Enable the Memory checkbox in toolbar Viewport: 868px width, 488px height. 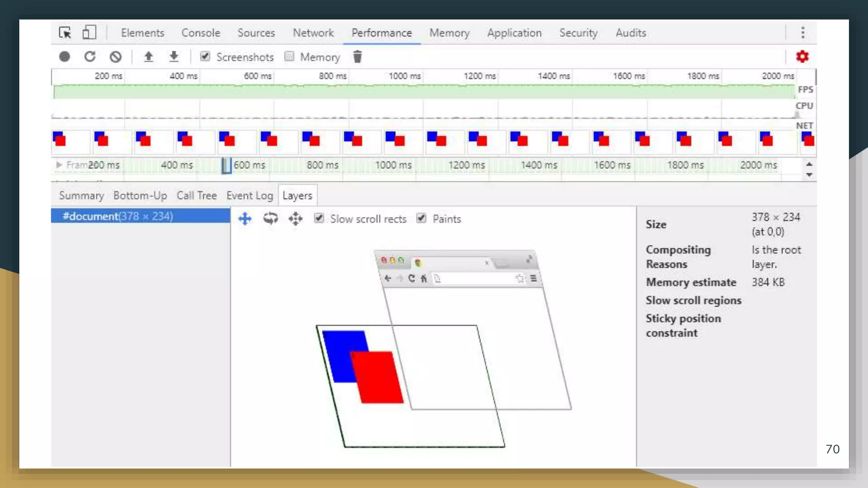pos(289,56)
